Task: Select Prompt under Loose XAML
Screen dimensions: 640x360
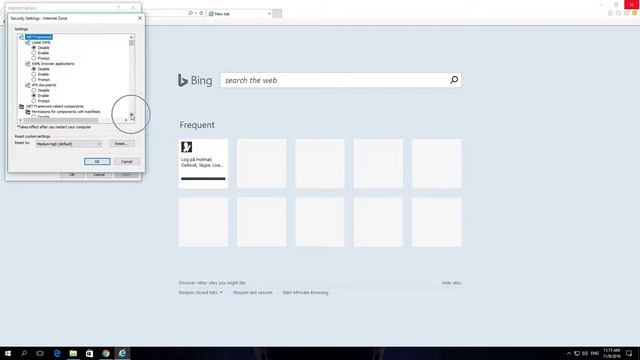Action: pyautogui.click(x=34, y=58)
